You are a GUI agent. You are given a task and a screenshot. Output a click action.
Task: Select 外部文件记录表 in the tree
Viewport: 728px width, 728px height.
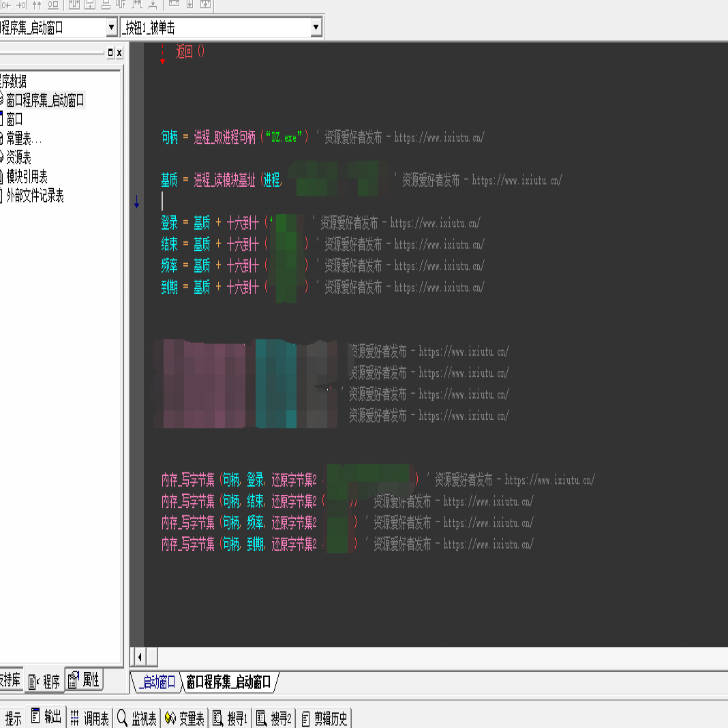[35, 196]
